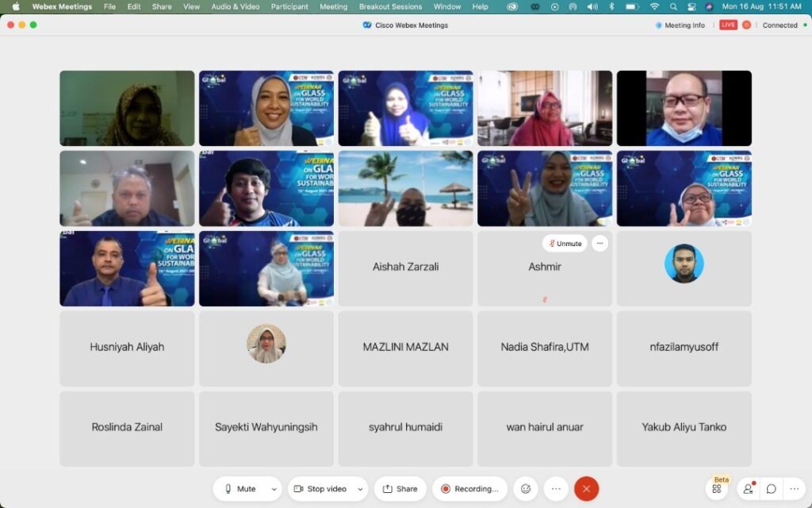Image resolution: width=812 pixels, height=508 pixels.
Task: Click the more options ellipsis on Ashmir tile
Action: [599, 243]
